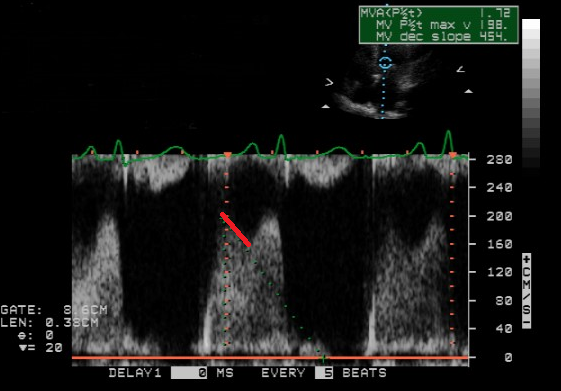The height and width of the screenshot is (391, 561).
Task: Click the DELAY1 value field showing 0
Action: (189, 373)
